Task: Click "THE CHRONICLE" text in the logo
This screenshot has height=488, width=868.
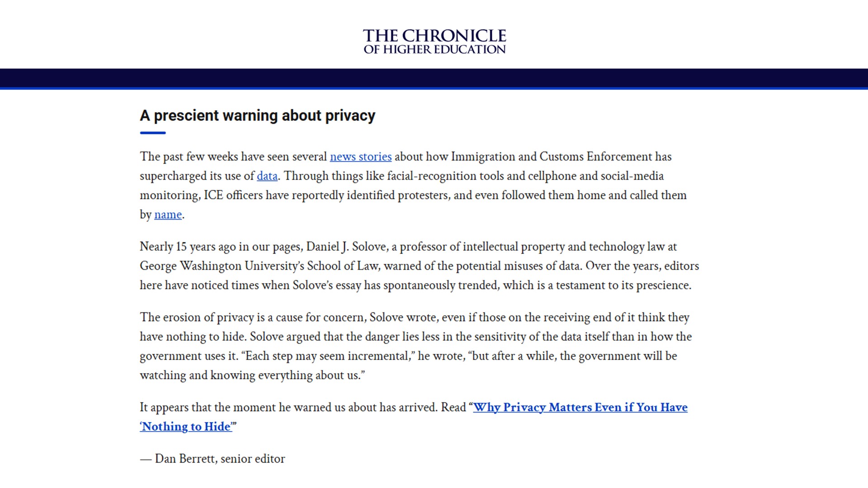Action: (434, 36)
